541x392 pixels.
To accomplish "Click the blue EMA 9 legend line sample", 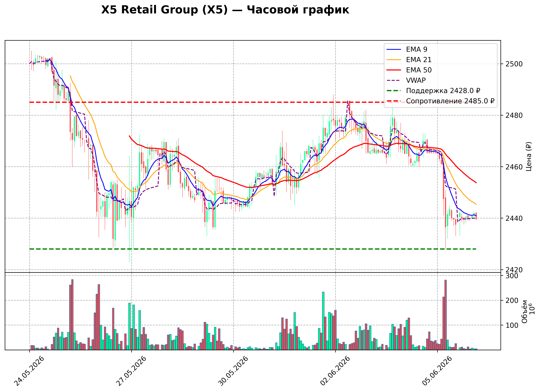I will click(394, 49).
